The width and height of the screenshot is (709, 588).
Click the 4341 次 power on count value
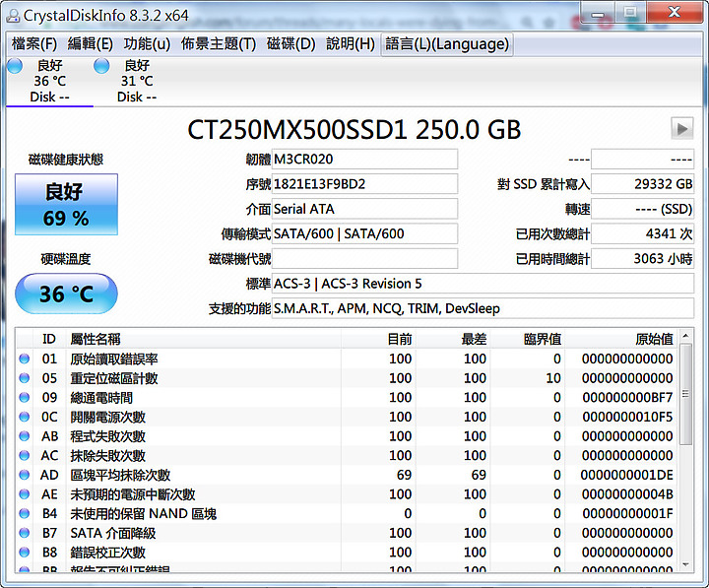642,233
